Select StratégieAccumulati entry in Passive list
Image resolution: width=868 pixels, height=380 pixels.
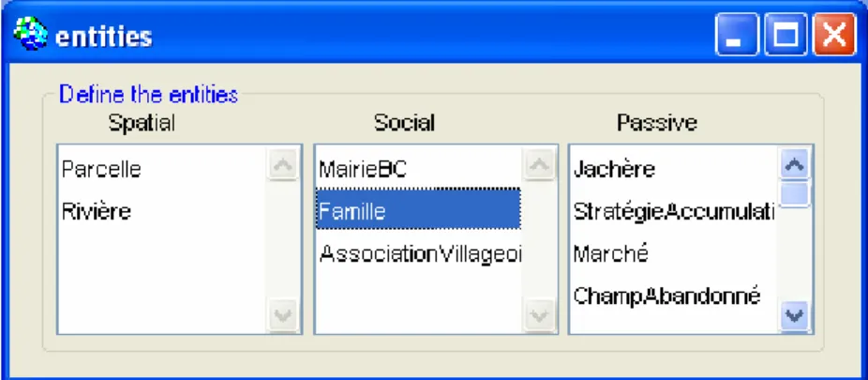pyautogui.click(x=673, y=211)
